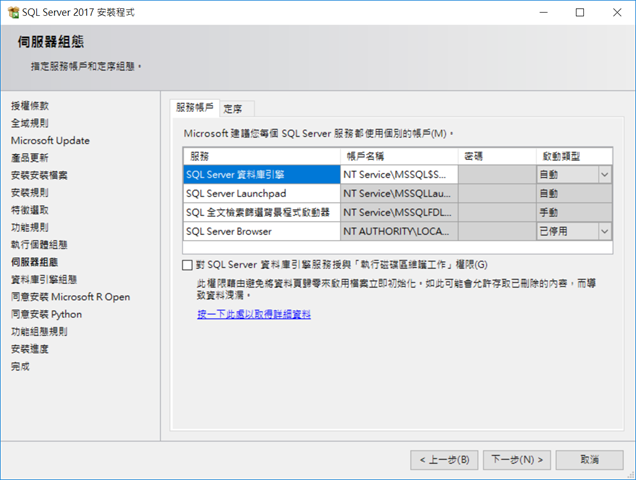Select the 全域規則 step in sidebar
The width and height of the screenshot is (636, 480).
pyautogui.click(x=30, y=123)
